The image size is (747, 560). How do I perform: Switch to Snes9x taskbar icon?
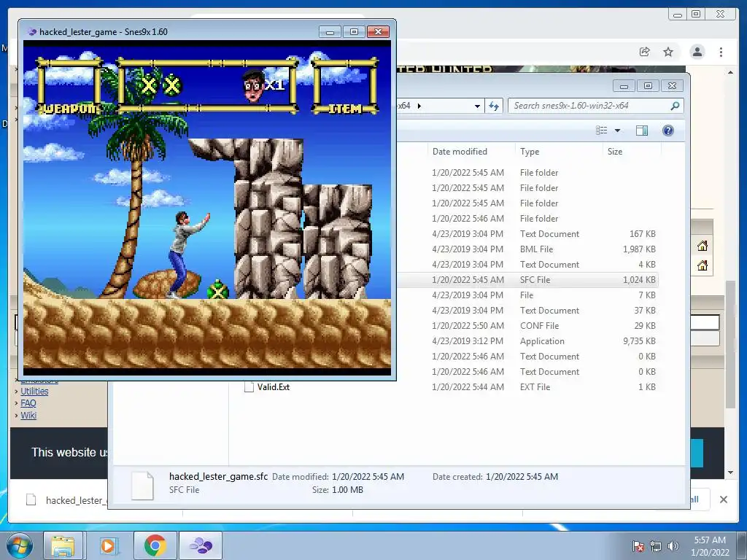(x=201, y=545)
